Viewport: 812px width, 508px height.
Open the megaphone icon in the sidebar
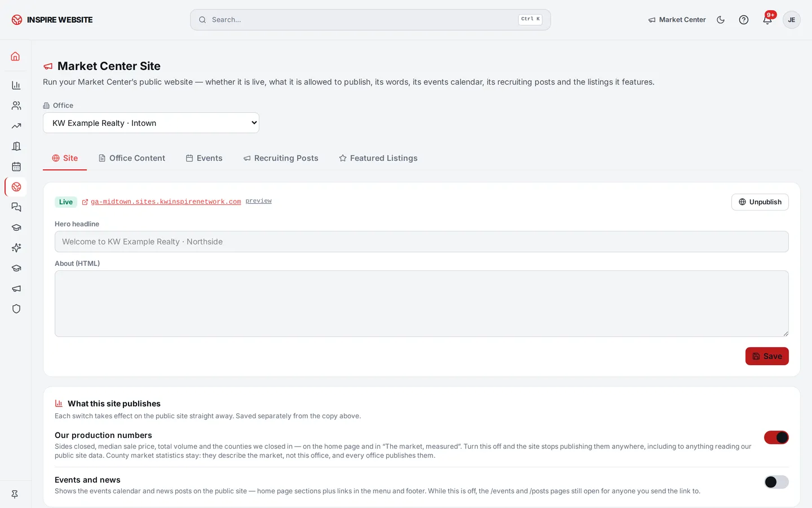point(16,288)
